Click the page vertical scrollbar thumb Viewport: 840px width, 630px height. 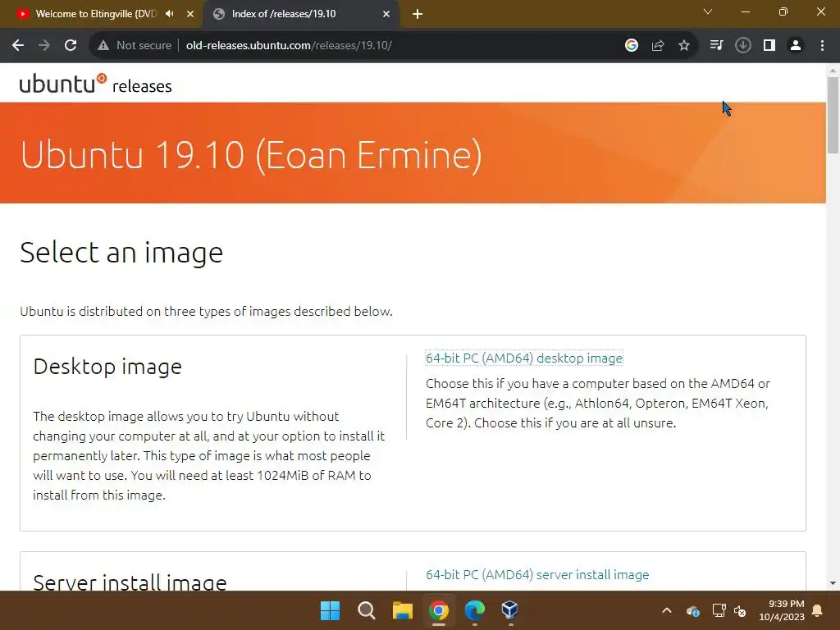(x=833, y=115)
